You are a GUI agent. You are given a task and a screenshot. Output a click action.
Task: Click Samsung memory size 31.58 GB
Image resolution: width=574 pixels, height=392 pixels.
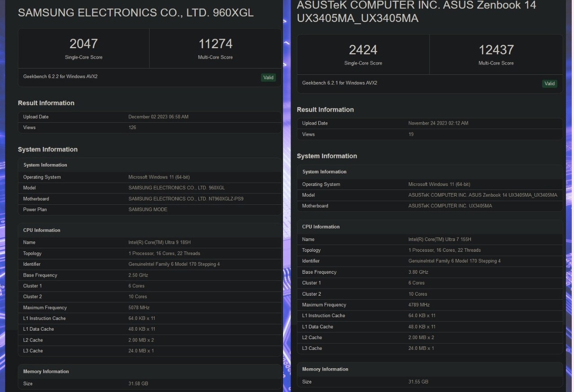[138, 384]
